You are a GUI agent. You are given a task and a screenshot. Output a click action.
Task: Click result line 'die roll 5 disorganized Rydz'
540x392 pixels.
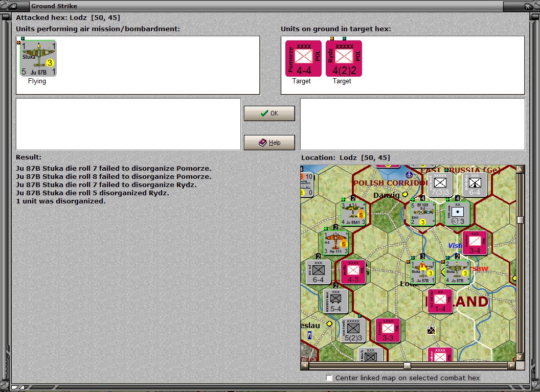click(x=92, y=193)
